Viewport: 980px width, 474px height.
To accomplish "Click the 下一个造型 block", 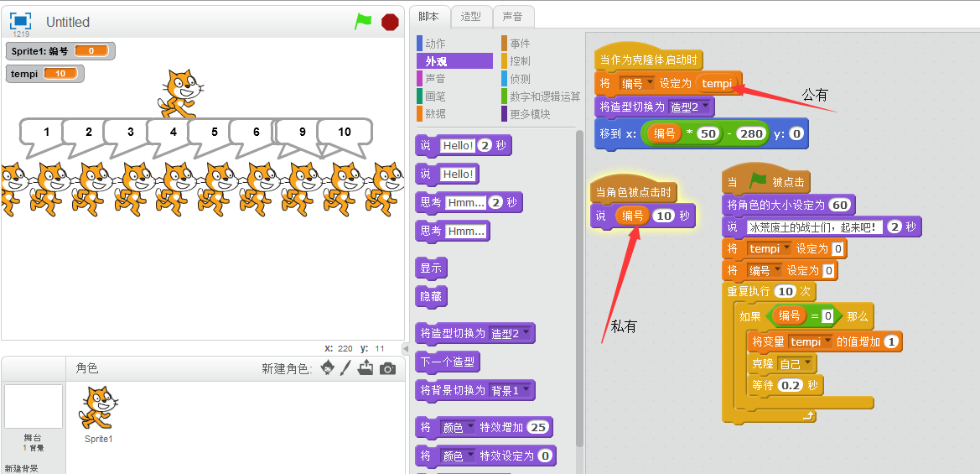I will [447, 362].
